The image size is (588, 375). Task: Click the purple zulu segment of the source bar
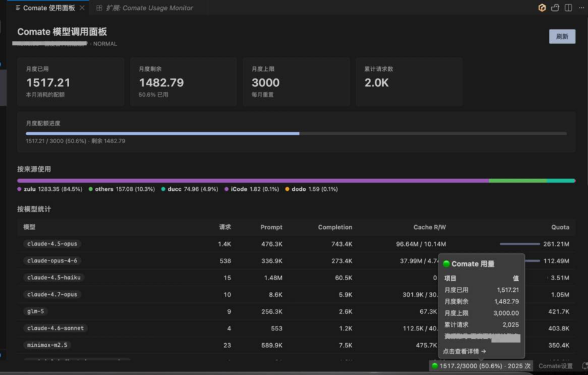(x=253, y=180)
